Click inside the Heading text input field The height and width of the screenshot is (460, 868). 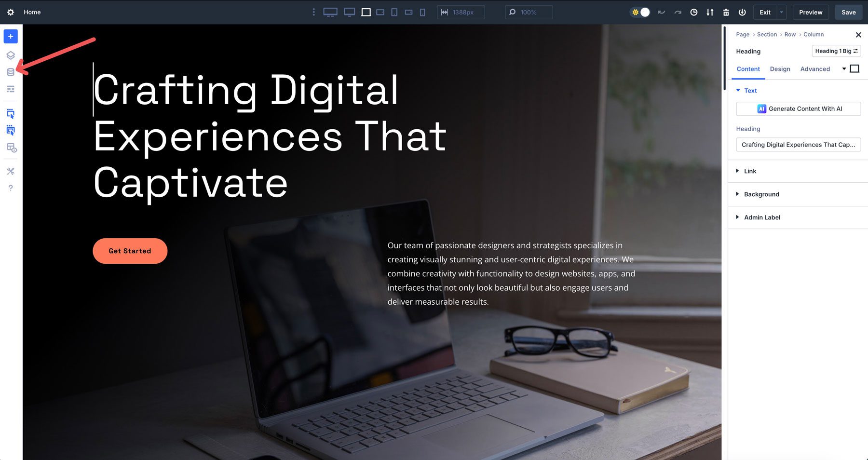click(x=798, y=145)
